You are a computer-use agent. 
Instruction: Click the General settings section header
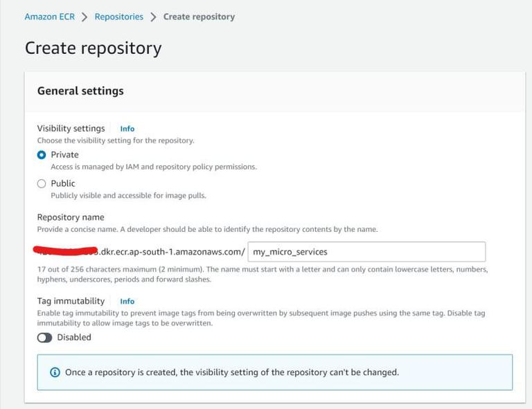pos(80,91)
